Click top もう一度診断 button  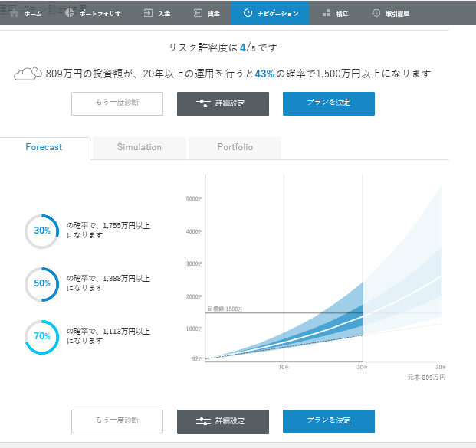click(x=117, y=103)
